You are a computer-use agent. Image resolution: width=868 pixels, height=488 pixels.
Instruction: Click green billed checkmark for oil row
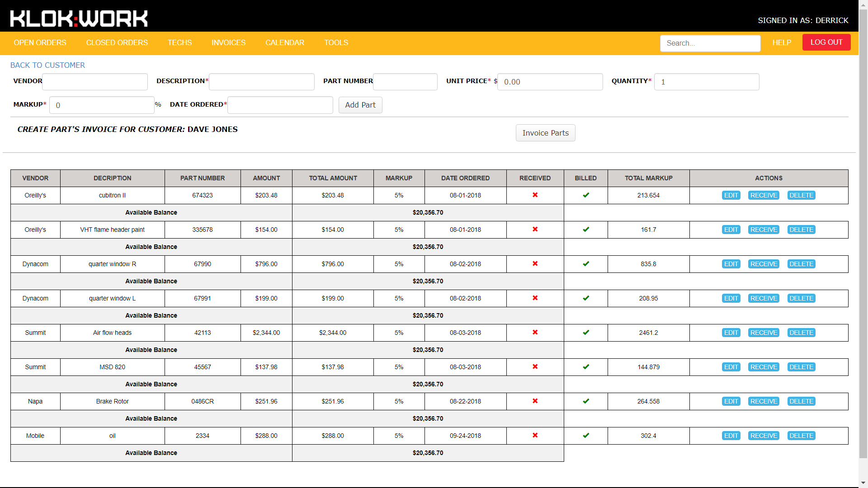click(x=585, y=436)
